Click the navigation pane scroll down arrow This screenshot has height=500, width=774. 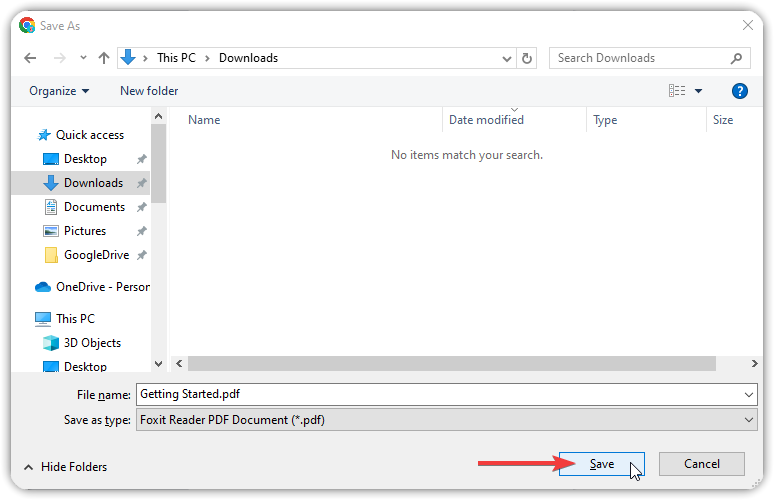(158, 364)
